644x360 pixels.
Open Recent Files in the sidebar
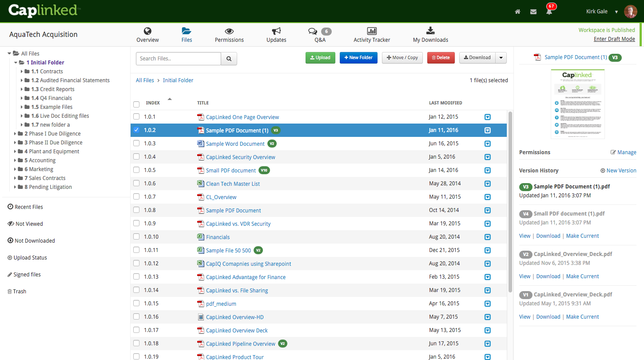click(25, 207)
